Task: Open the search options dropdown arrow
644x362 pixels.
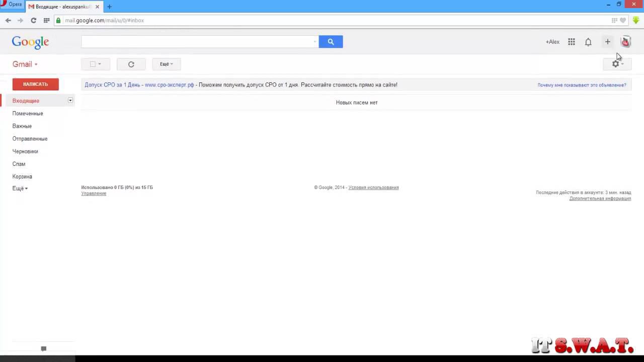Action: [x=315, y=42]
